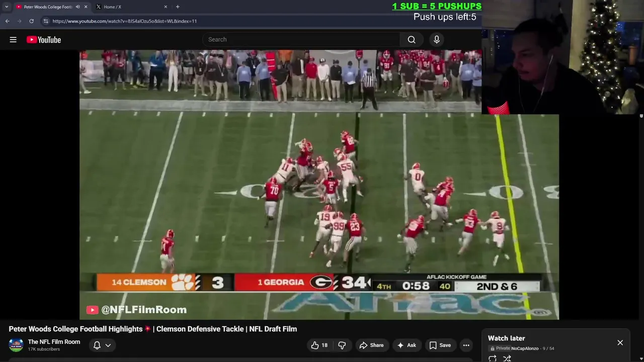Activate voice search microphone
This screenshot has height=362, width=644.
437,40
